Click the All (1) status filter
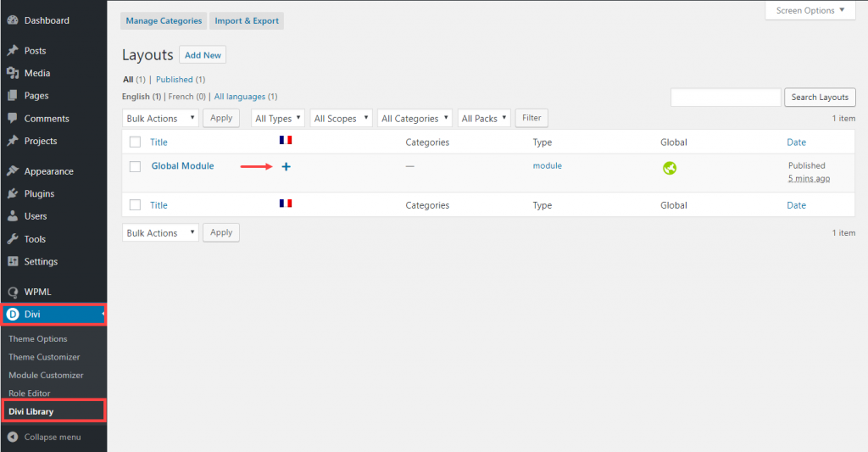 [134, 80]
